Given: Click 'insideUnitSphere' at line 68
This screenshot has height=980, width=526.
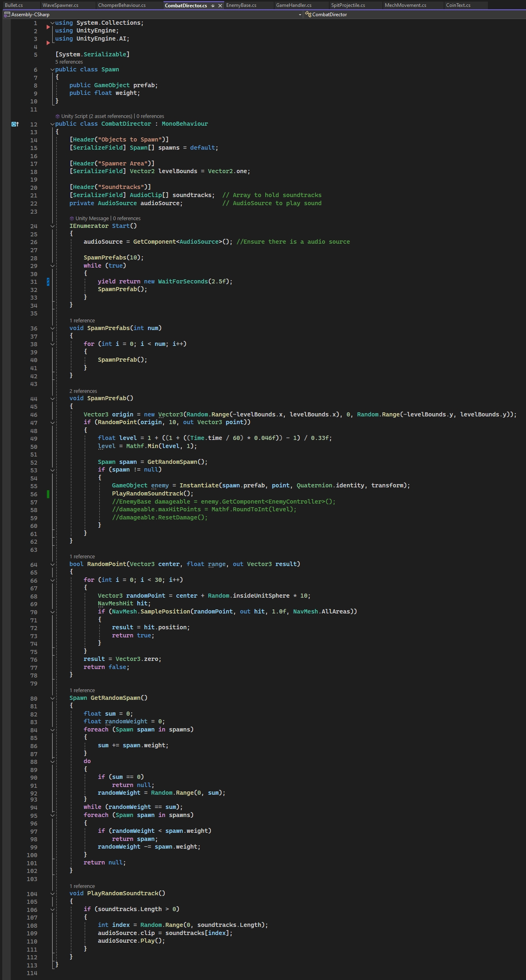Looking at the screenshot, I should coord(261,596).
